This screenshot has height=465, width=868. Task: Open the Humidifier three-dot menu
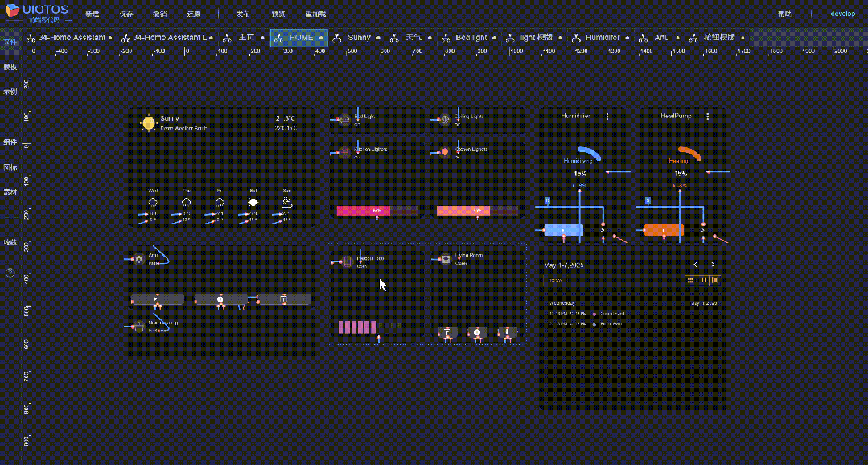pyautogui.click(x=607, y=117)
